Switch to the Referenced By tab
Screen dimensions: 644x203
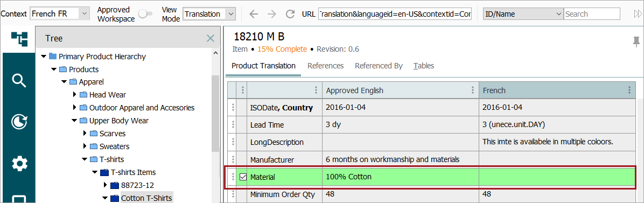[x=379, y=66]
